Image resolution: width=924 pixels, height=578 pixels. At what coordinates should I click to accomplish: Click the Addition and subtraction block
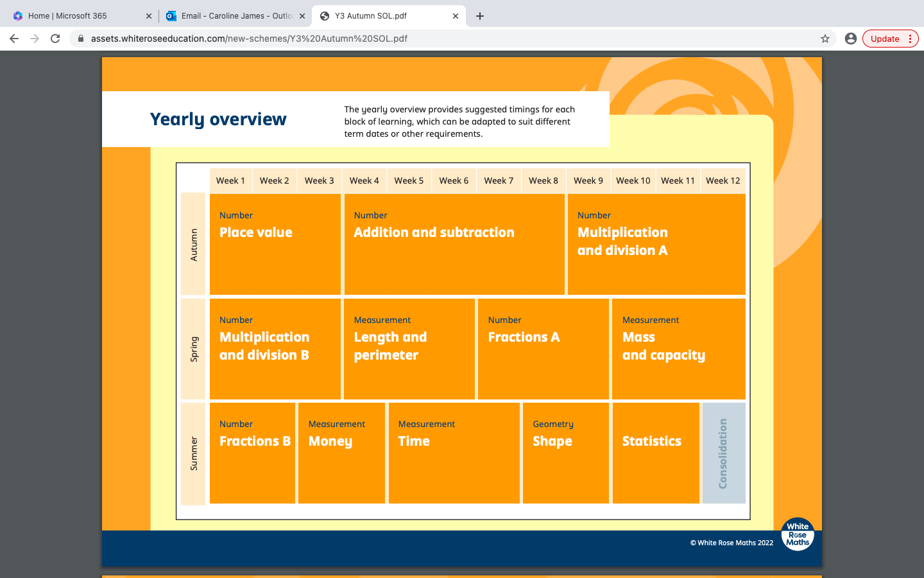tap(454, 244)
